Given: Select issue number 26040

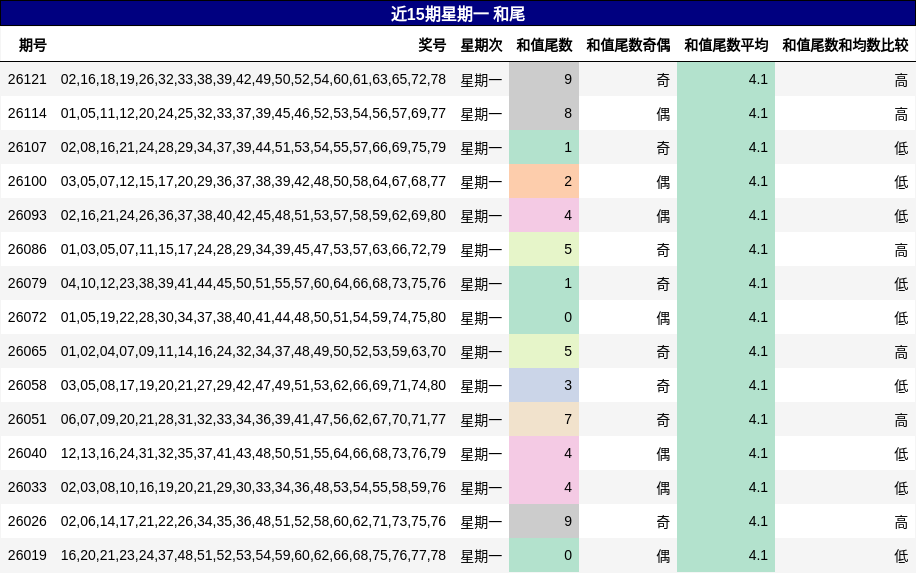Looking at the screenshot, I should coord(27,453).
